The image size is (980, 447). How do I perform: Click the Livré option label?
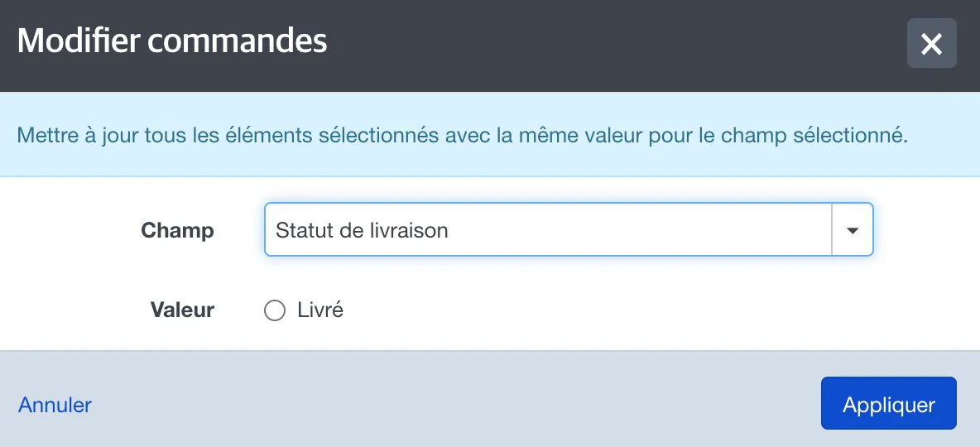click(x=320, y=310)
